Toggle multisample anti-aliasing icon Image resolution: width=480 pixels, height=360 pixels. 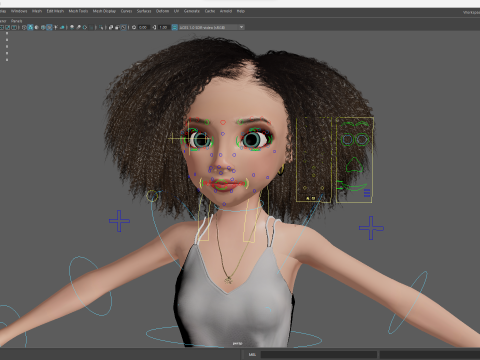85,27
